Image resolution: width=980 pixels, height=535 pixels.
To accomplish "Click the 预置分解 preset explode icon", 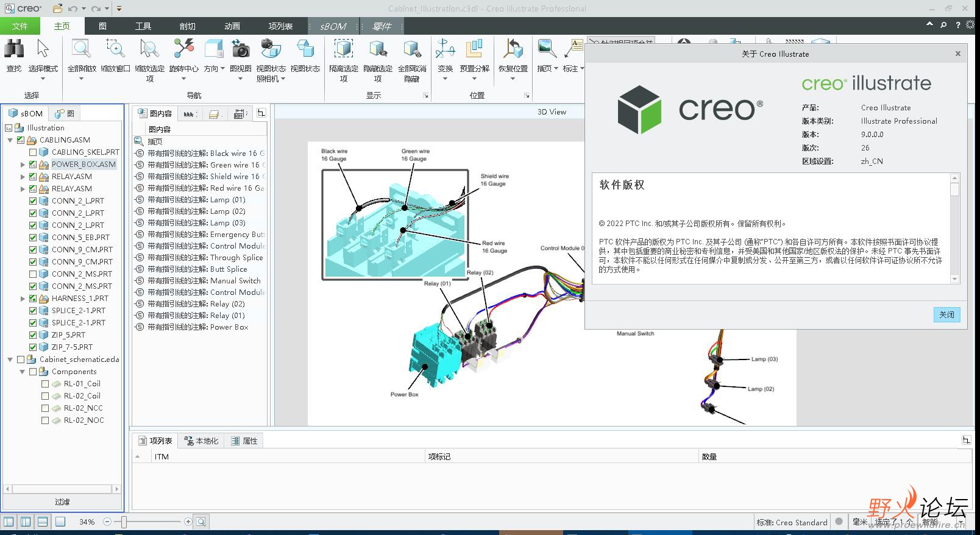I will tap(474, 50).
